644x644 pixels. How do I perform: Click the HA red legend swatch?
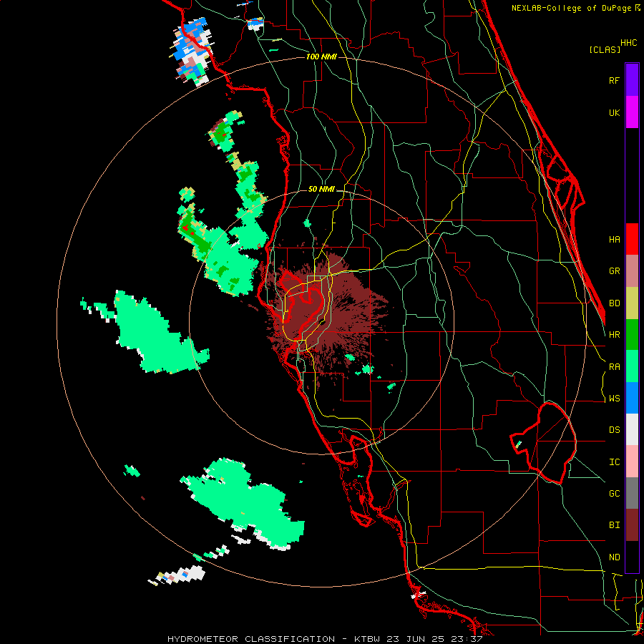tap(632, 239)
